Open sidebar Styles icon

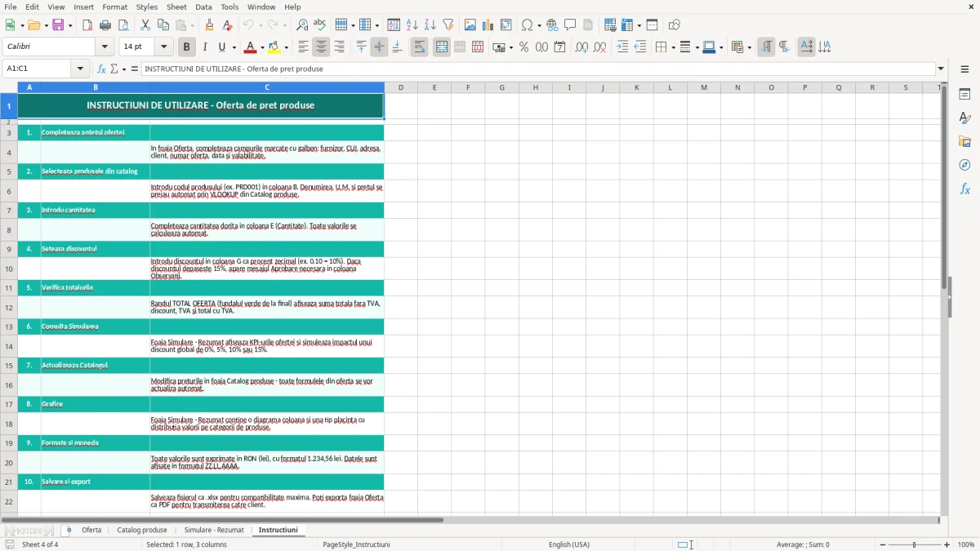964,118
